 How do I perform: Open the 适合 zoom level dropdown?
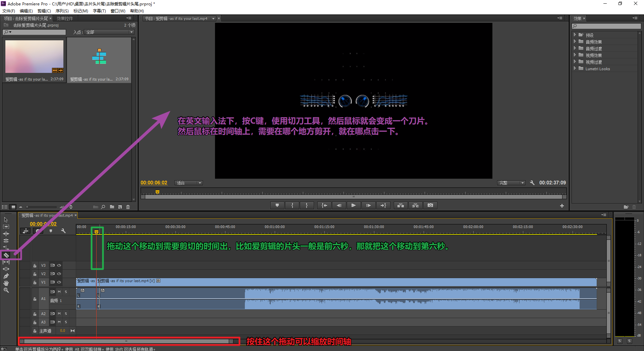tap(189, 183)
